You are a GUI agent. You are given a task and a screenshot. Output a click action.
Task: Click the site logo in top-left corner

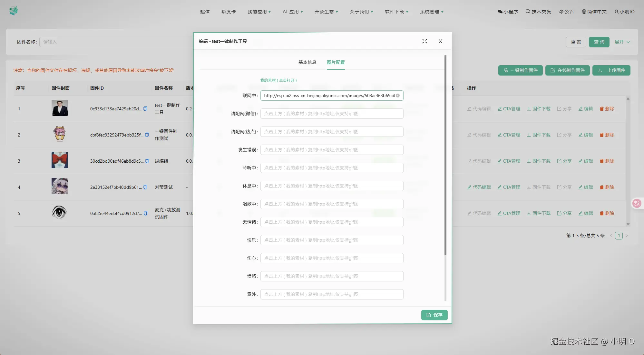[x=14, y=11]
